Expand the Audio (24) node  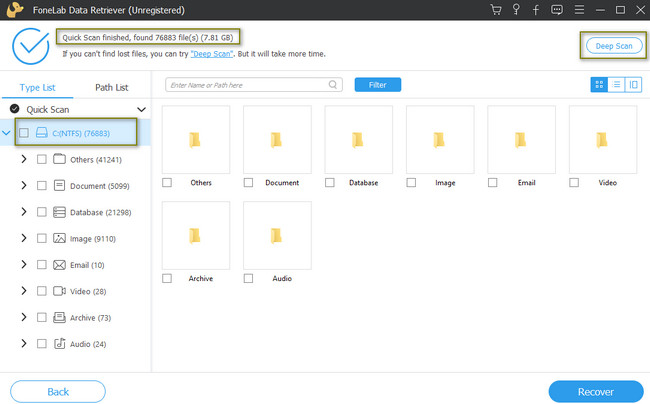pyautogui.click(x=24, y=344)
